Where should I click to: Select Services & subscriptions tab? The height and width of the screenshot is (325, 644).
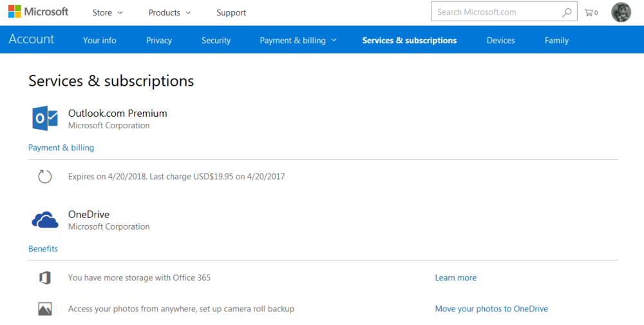(410, 41)
